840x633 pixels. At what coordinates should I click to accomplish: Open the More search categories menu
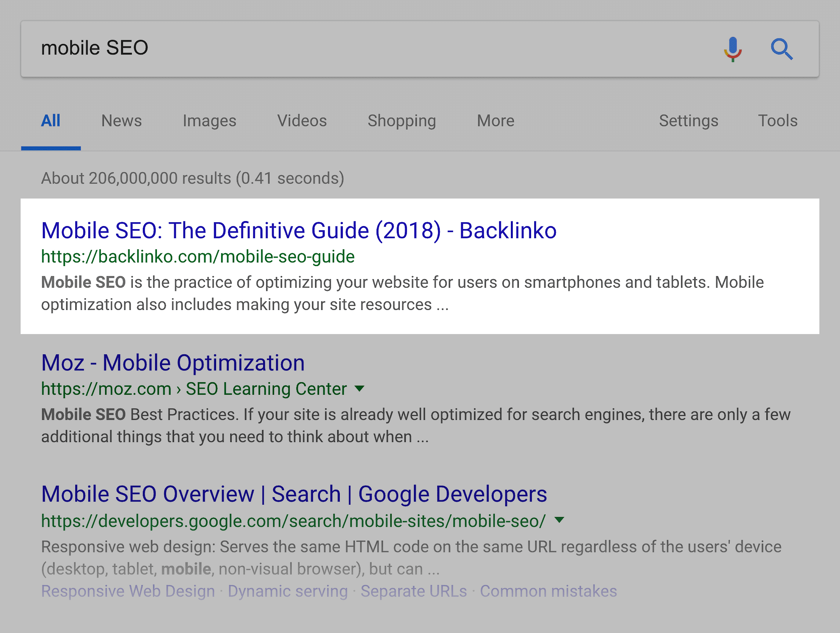coord(496,121)
